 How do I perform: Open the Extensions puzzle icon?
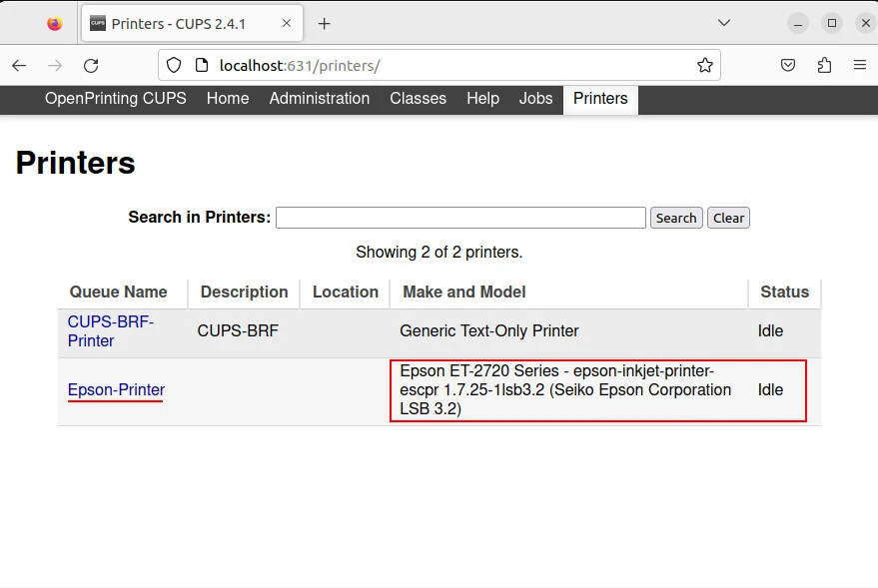(824, 66)
